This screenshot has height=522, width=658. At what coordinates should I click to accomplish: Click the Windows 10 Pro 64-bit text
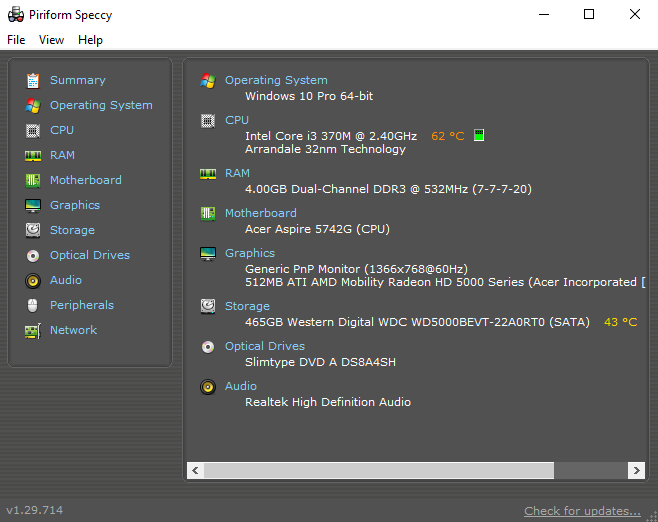click(x=309, y=96)
